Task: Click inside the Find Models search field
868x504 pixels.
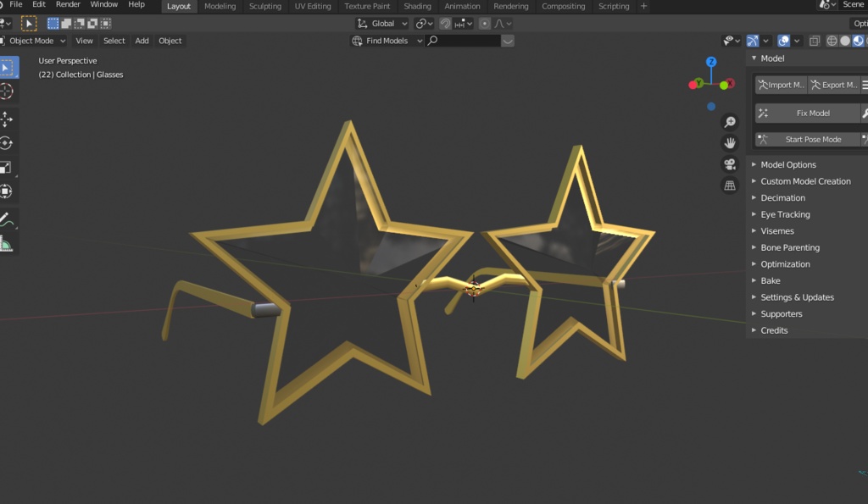Action: tap(462, 40)
